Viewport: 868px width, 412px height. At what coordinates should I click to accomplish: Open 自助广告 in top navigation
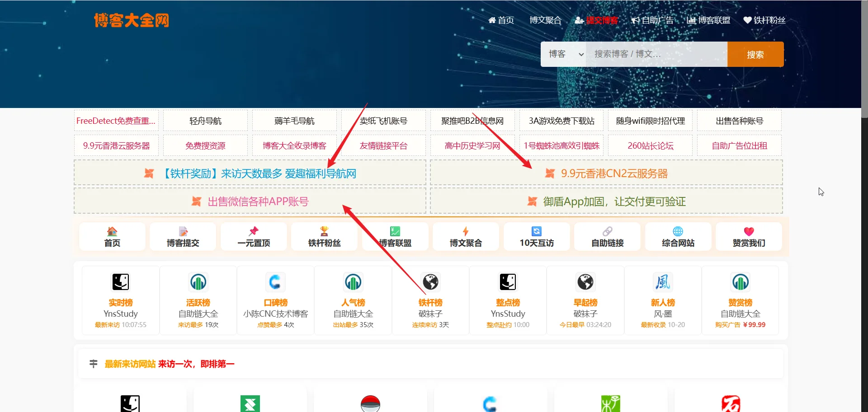652,20
